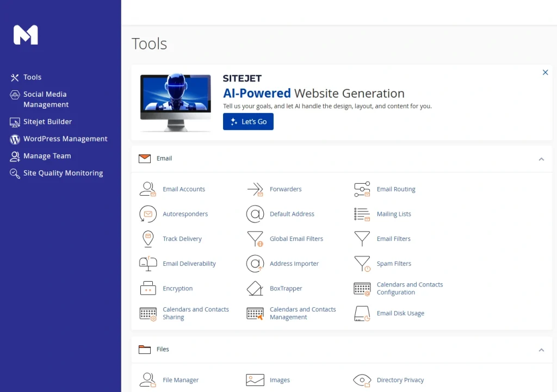Click the Files section header label
The height and width of the screenshot is (392, 557).
(163, 350)
